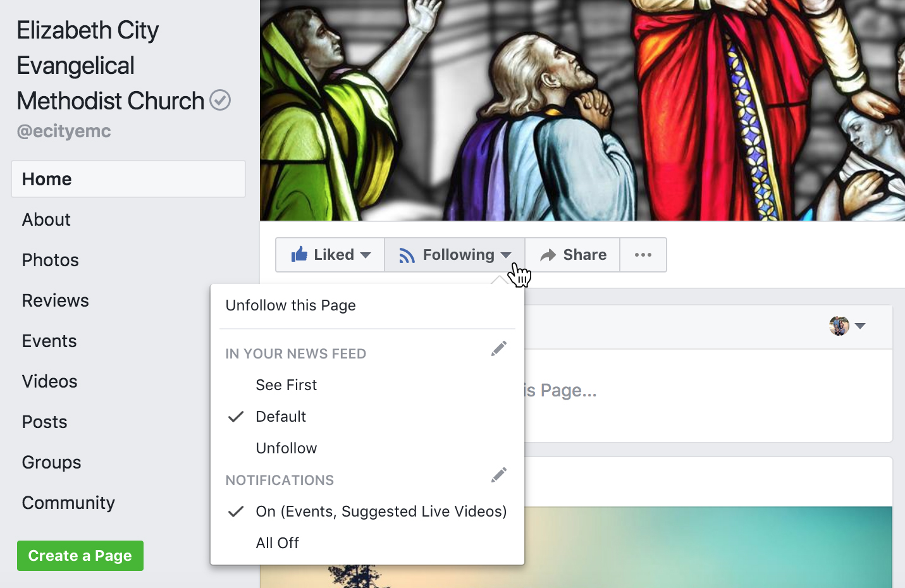Click the Elizabeth City Evangelical Methodist Church title
Screen dimensions: 905x588
click(111, 66)
